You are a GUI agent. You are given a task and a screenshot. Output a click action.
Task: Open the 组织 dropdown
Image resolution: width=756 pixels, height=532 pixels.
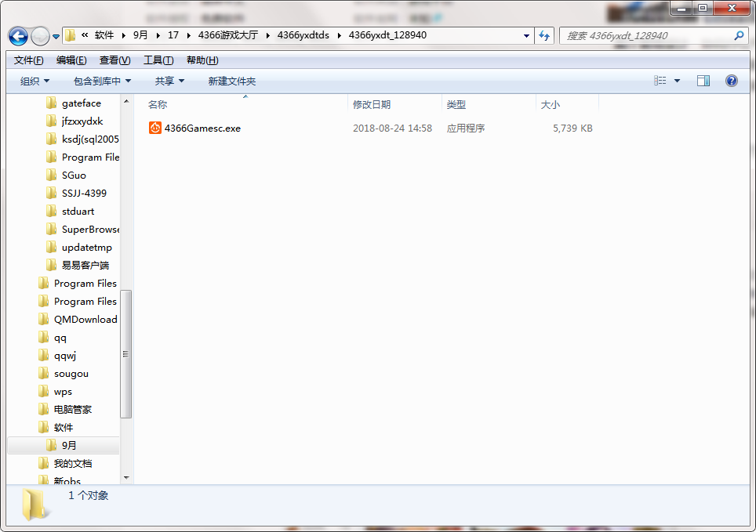(35, 81)
